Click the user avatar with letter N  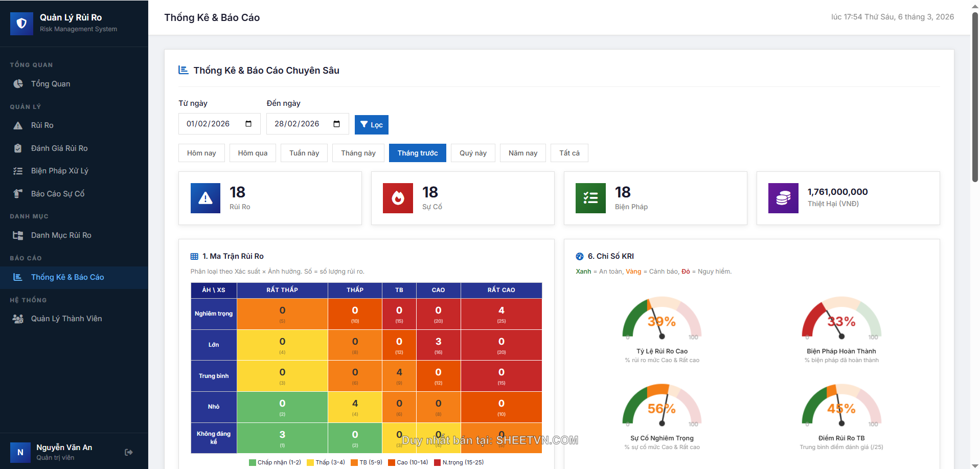pyautogui.click(x=20, y=452)
